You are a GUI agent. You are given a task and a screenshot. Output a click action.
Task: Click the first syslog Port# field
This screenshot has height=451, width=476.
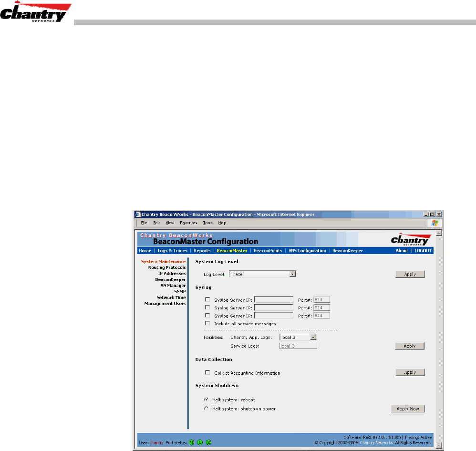pyautogui.click(x=321, y=300)
